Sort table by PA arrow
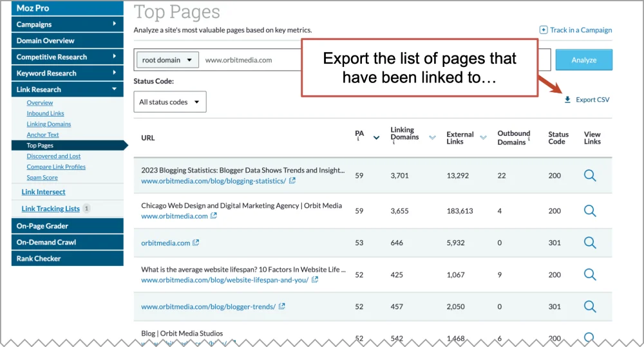 [x=376, y=138]
